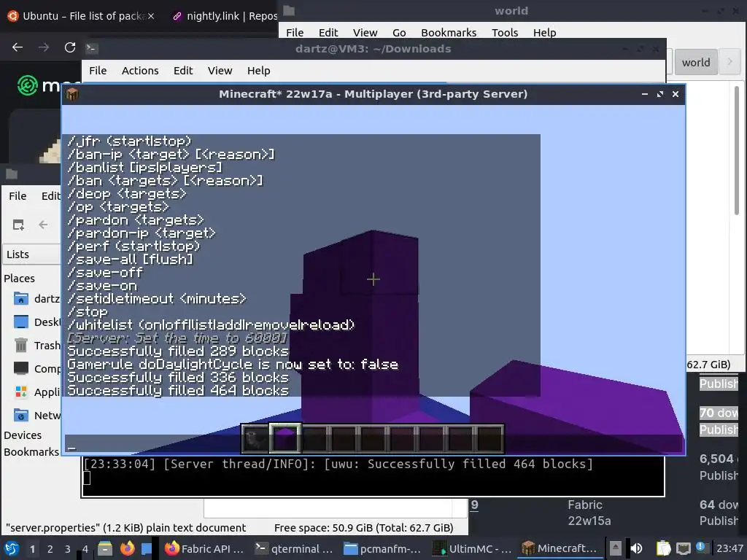Screen dimensions: 747x560
Task: Open Help menu in qterminal window
Action: (x=259, y=71)
